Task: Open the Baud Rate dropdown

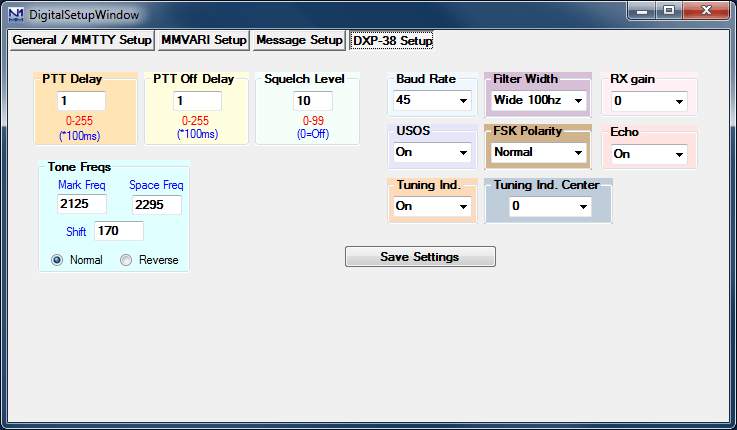Action: [x=432, y=101]
